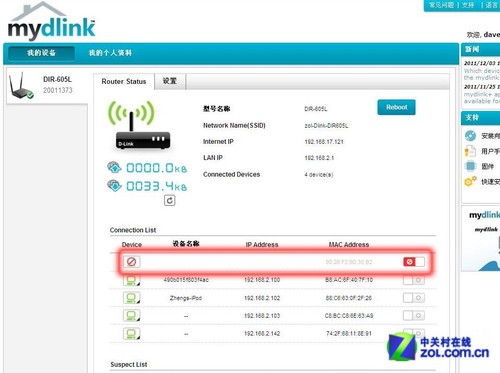The height and width of the screenshot is (373, 500).
Task: Toggle the block switch for the blocked device
Action: [x=414, y=262]
